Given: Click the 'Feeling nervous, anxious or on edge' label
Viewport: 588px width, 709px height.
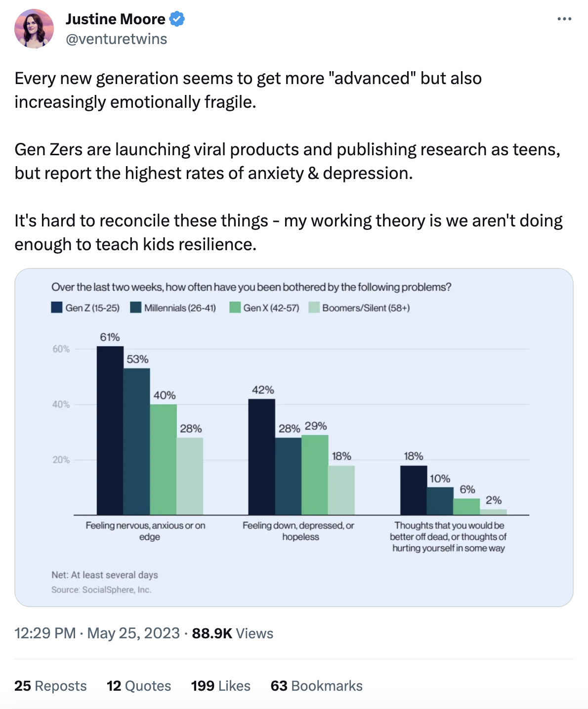Looking at the screenshot, I should [x=145, y=531].
